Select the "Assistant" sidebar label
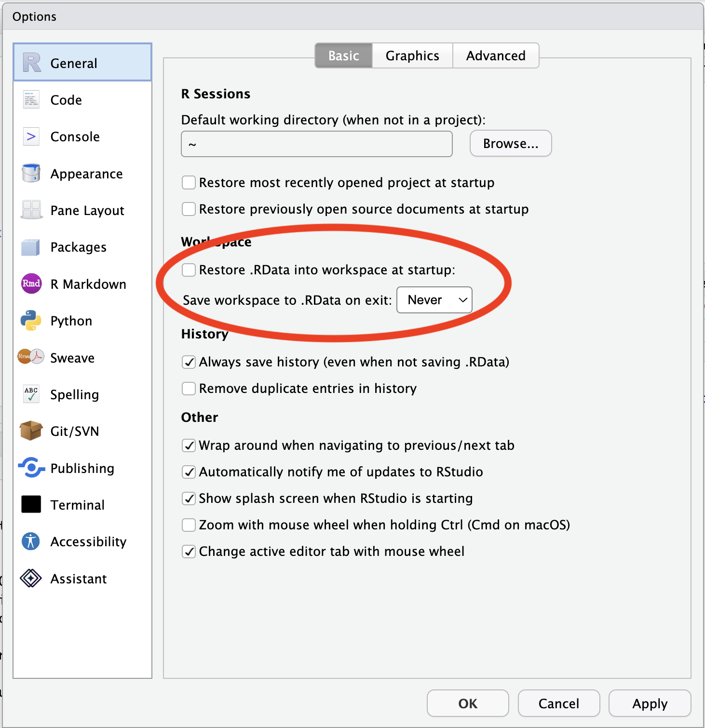This screenshot has width=705, height=728. [79, 579]
